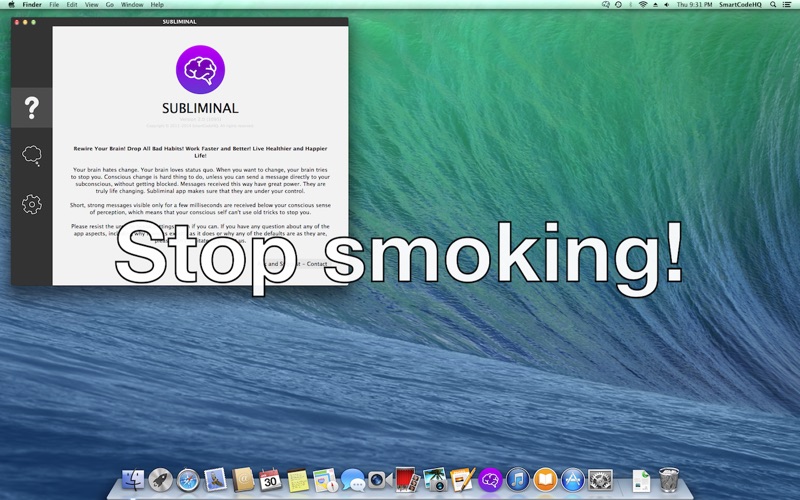Launch Safari from the Dock
800x500 pixels.
pyautogui.click(x=188, y=479)
